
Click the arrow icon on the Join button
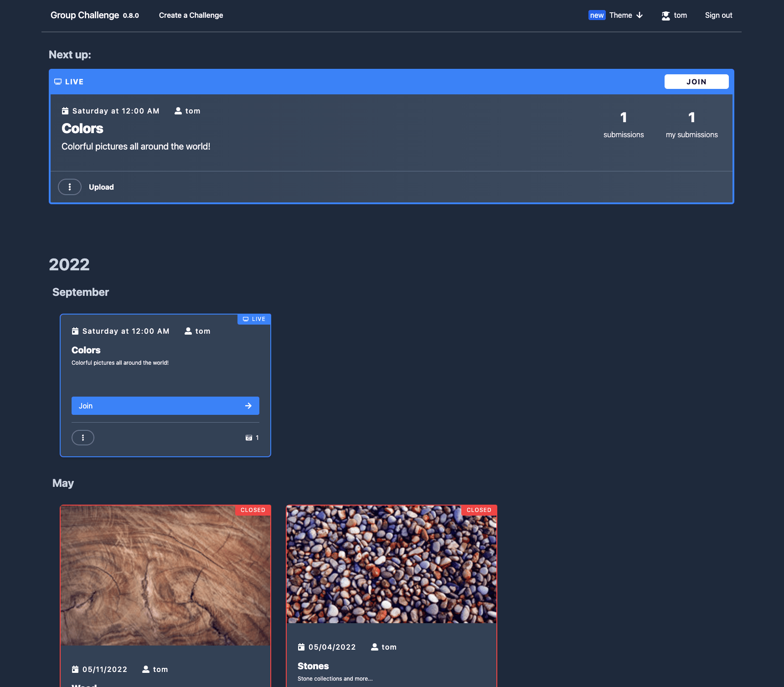pyautogui.click(x=248, y=406)
